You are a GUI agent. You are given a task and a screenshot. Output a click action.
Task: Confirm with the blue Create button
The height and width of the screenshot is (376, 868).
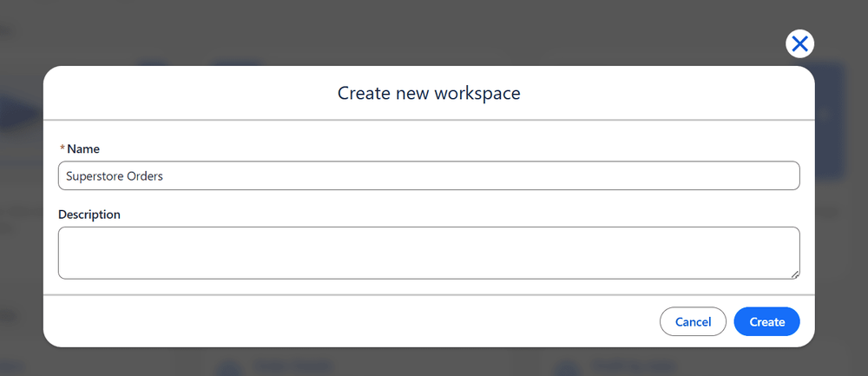(766, 321)
